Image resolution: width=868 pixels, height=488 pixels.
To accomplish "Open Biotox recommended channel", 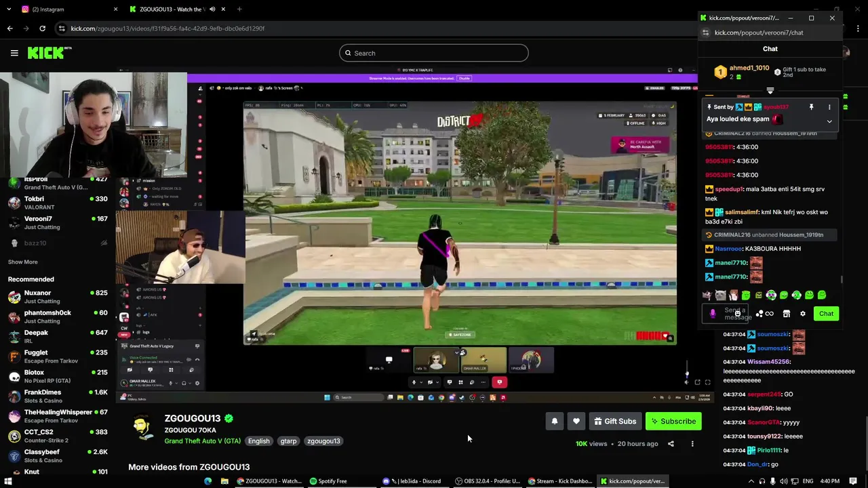I will [58, 376].
